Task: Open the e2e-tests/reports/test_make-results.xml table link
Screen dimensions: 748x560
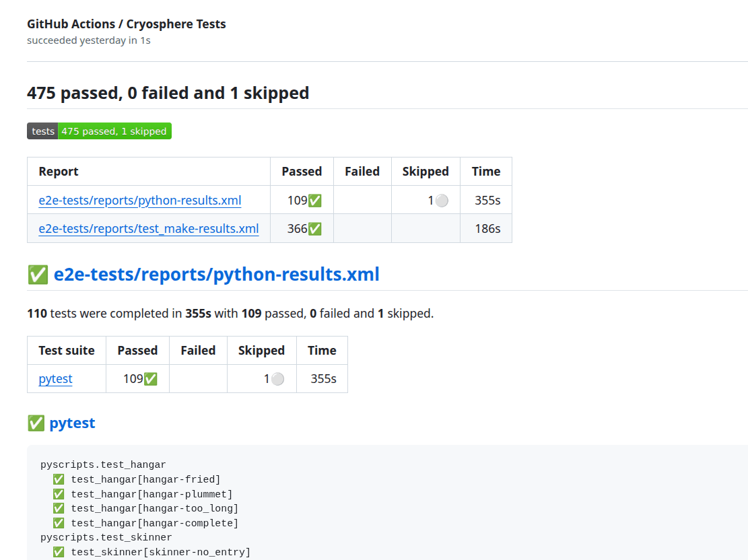Action: tap(148, 228)
